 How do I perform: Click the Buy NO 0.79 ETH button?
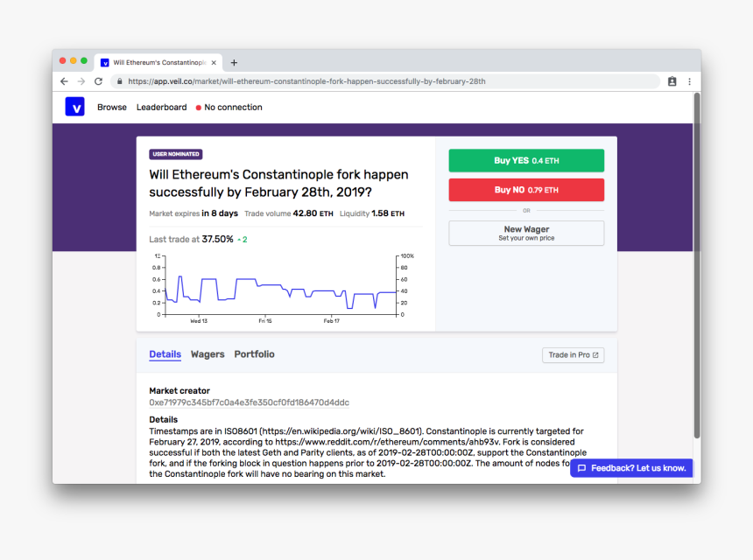click(526, 190)
